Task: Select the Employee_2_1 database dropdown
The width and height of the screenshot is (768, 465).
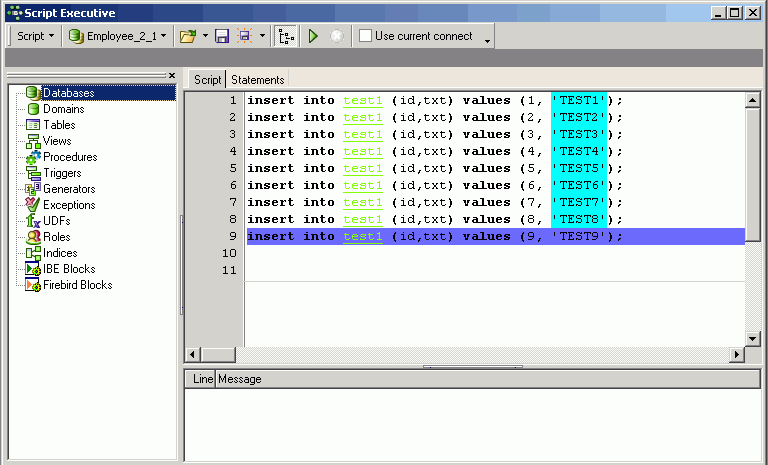Action: [x=118, y=36]
